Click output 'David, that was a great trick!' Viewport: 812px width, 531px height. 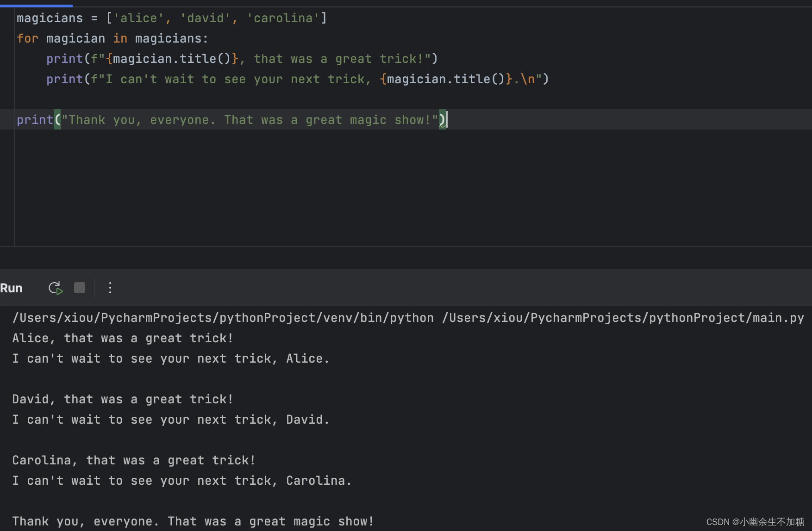coord(123,399)
